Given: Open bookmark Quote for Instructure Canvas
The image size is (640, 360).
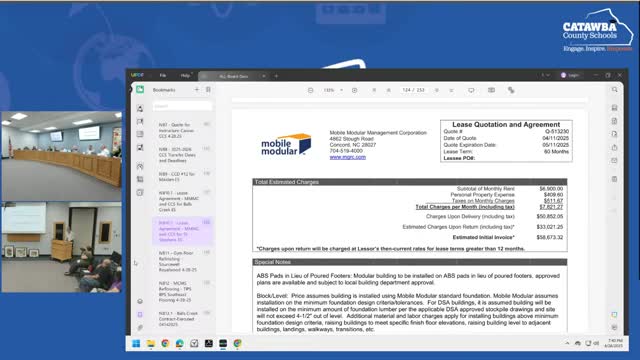Looking at the screenshot, I should tap(183, 131).
